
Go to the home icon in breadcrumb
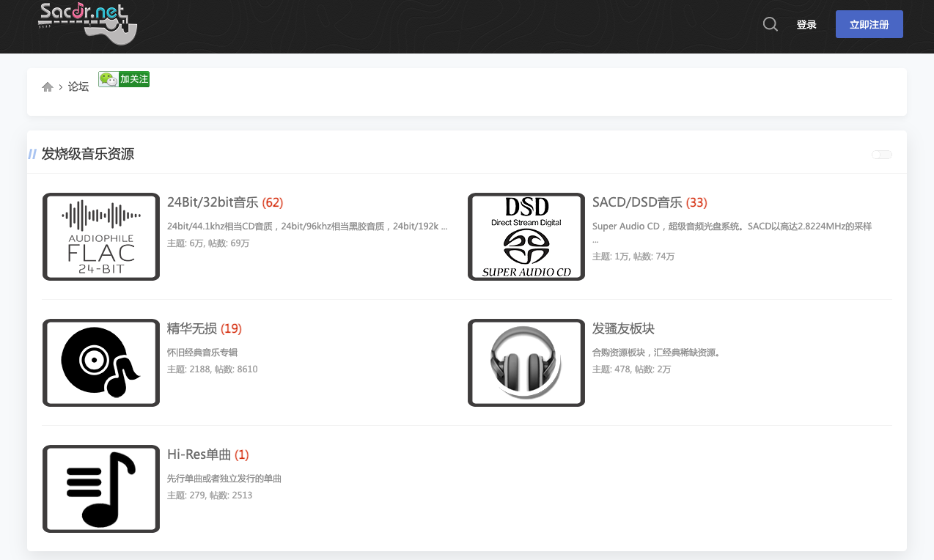click(48, 86)
